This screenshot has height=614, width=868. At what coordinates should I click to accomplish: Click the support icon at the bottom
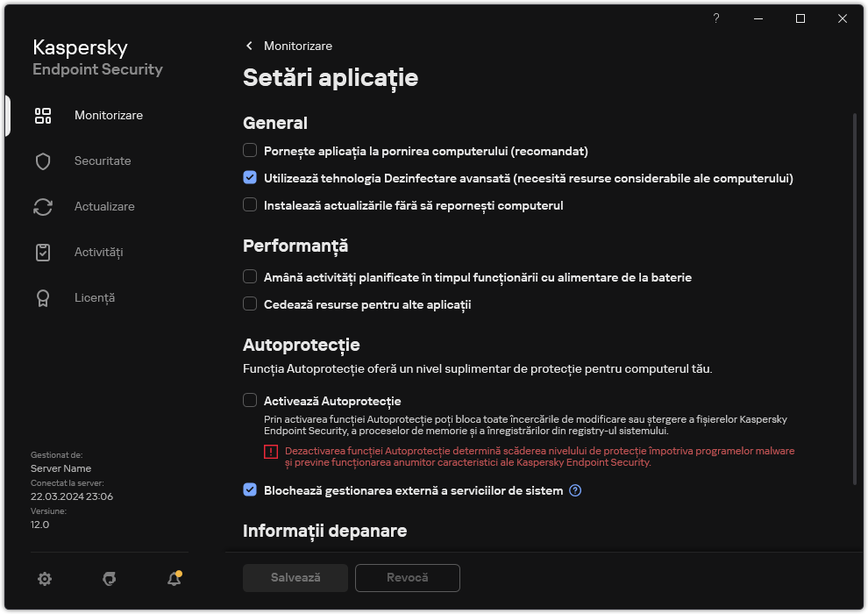click(109, 579)
